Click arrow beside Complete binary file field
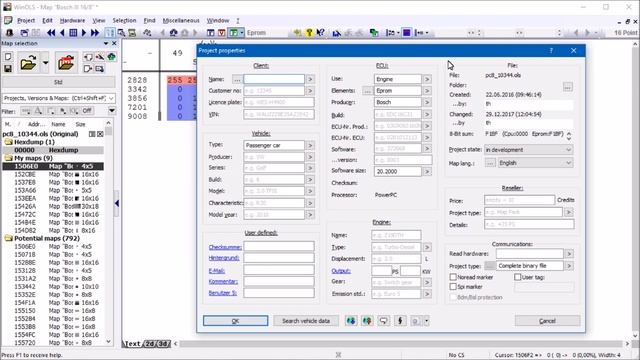Viewport: 640px width, 360px height. pyautogui.click(x=569, y=266)
